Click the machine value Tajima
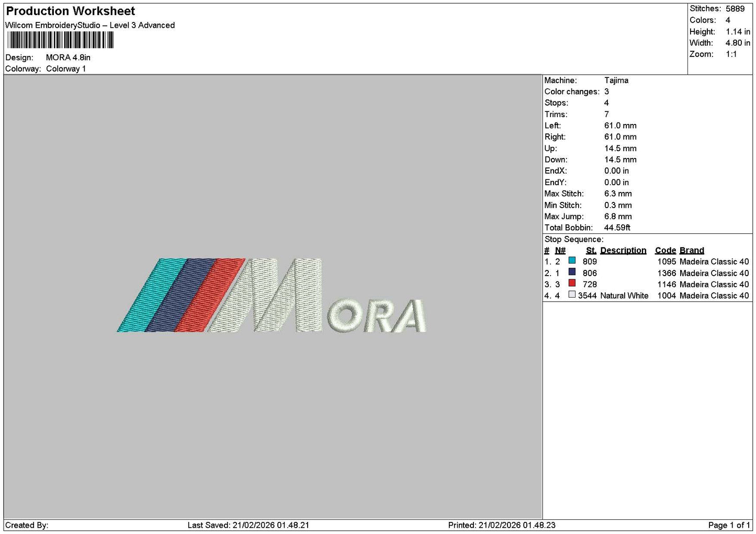This screenshot has width=756, height=534. pos(616,81)
